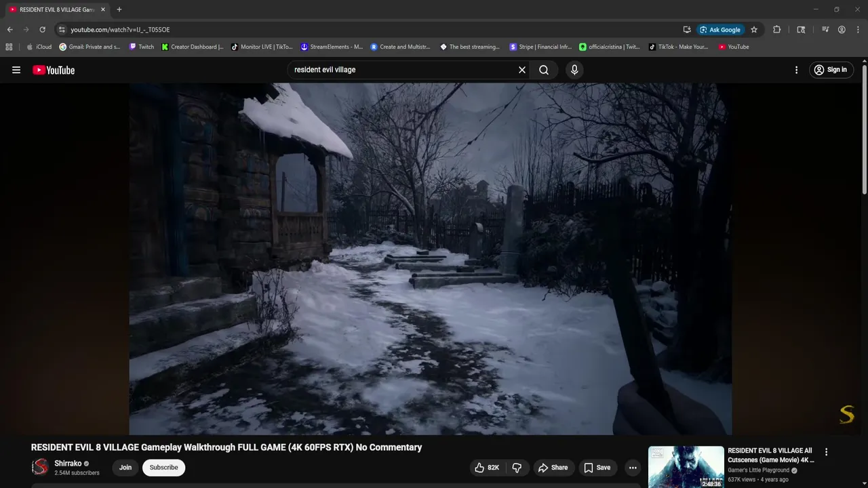The width and height of the screenshot is (868, 488).
Task: Open TikTok Make Your bookmark
Action: click(679, 47)
